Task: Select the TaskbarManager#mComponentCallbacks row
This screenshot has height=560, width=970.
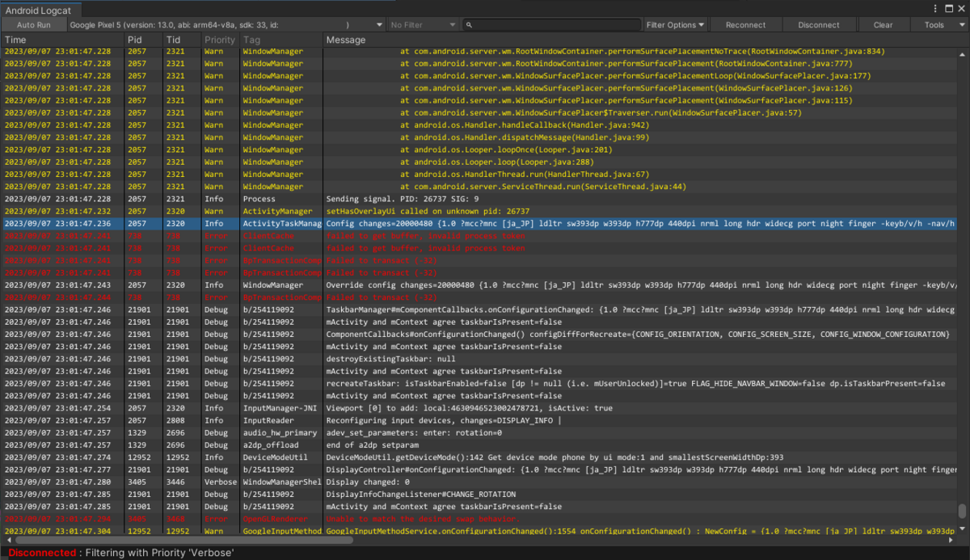Action: coord(479,309)
